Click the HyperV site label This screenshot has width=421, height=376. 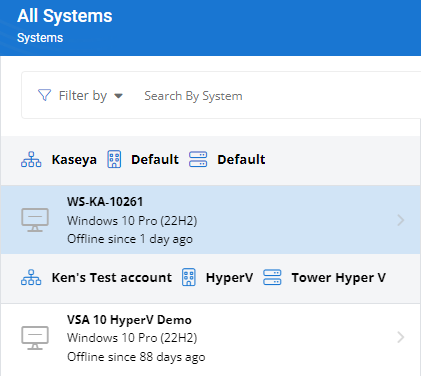[229, 278]
